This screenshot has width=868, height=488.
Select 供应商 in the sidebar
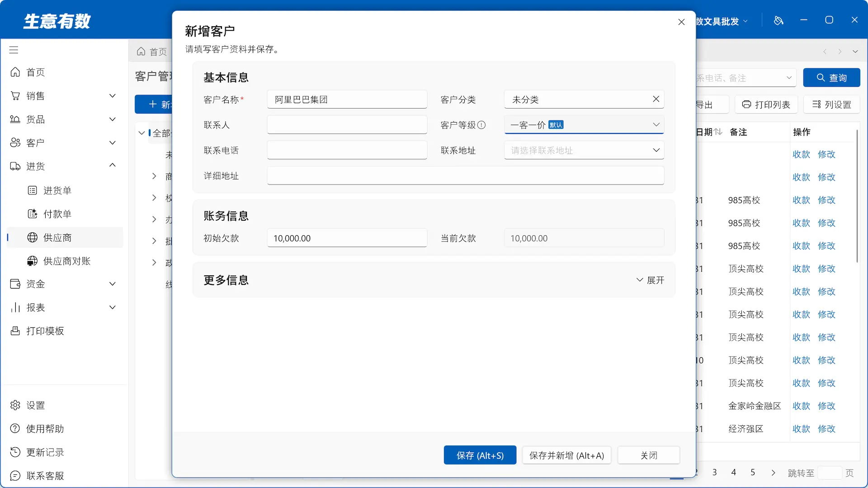coord(65,237)
